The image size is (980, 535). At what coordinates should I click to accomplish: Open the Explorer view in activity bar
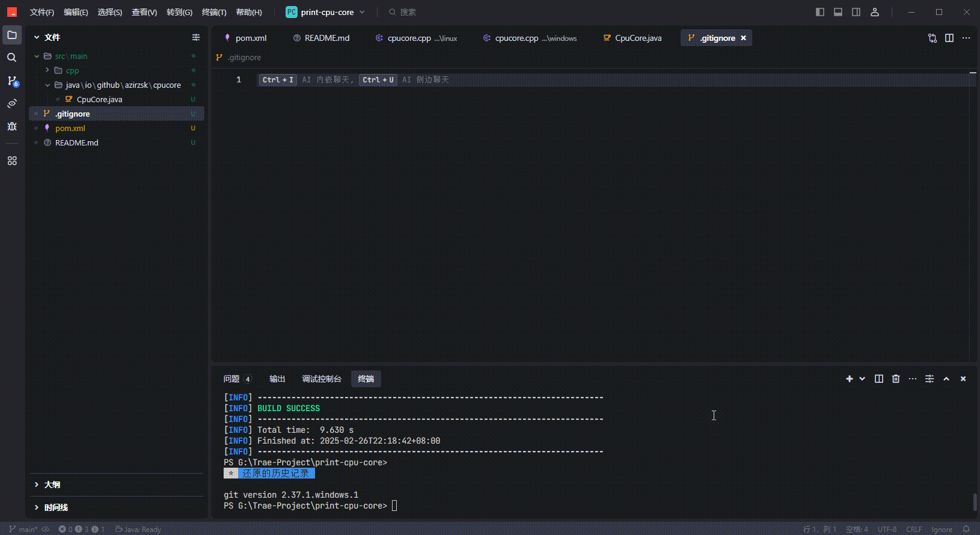(12, 35)
